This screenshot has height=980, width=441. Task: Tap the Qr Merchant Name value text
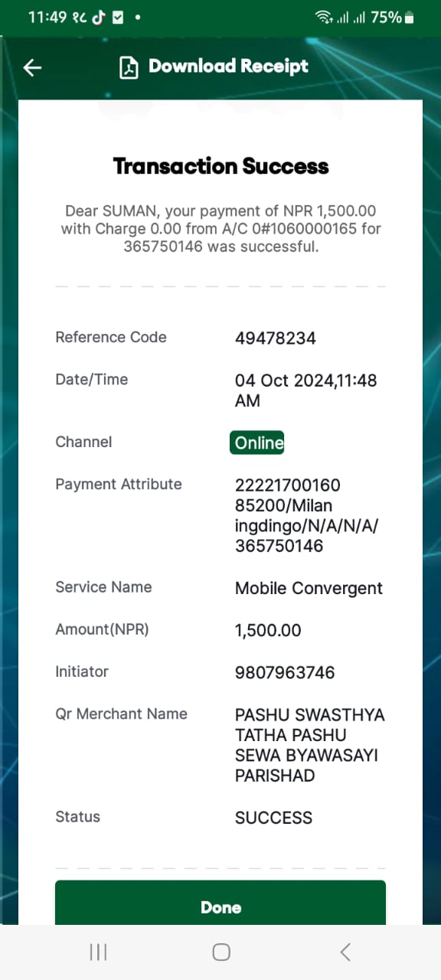coord(310,745)
